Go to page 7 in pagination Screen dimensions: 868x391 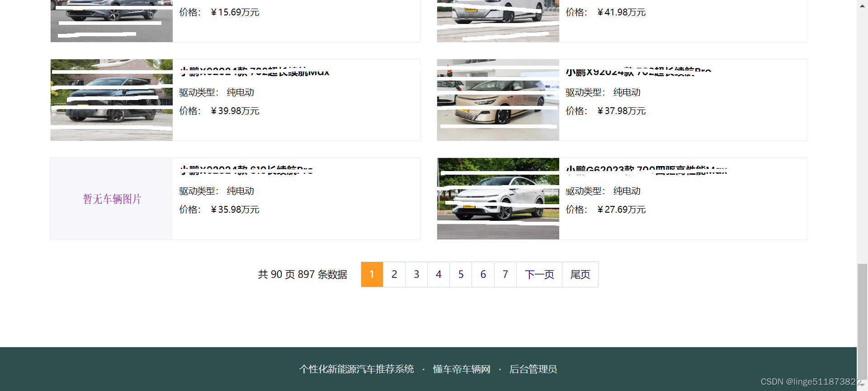click(x=505, y=274)
